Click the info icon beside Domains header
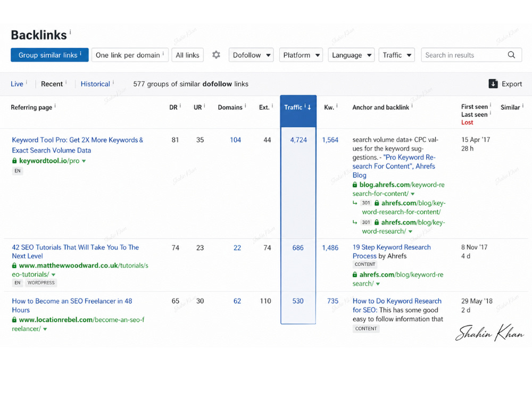This screenshot has width=532, height=399. (245, 106)
